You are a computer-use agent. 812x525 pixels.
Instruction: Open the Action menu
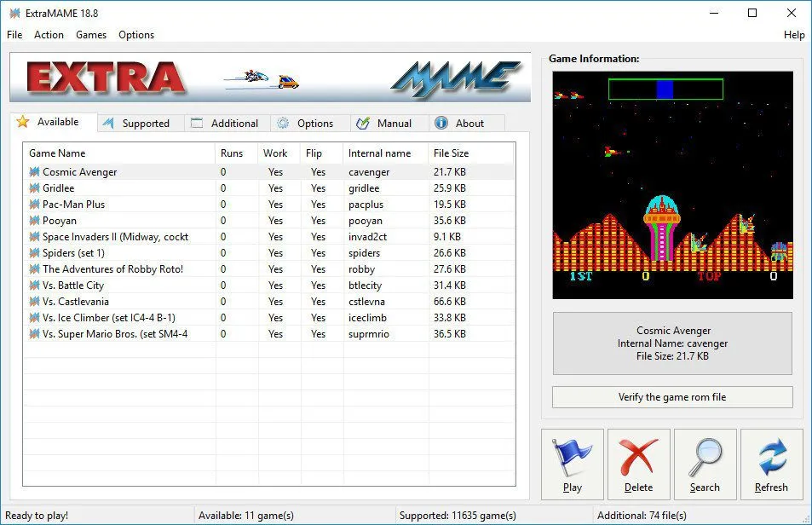[49, 35]
